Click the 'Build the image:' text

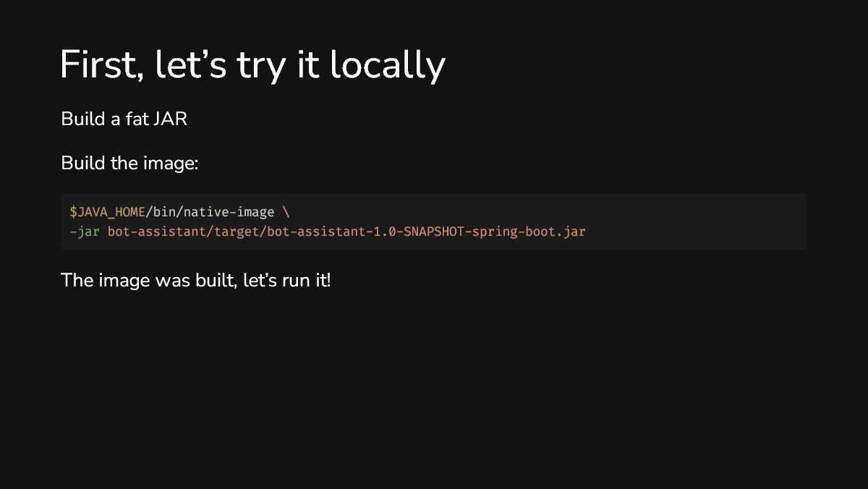(x=129, y=163)
